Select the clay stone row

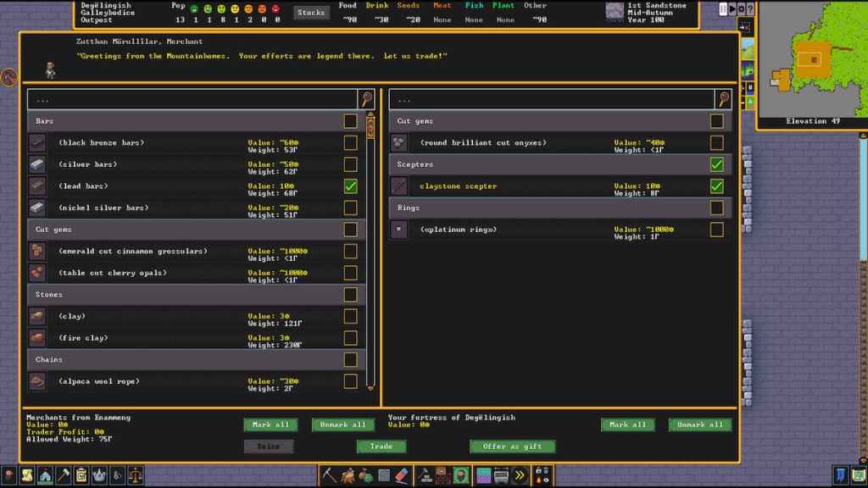(197, 317)
